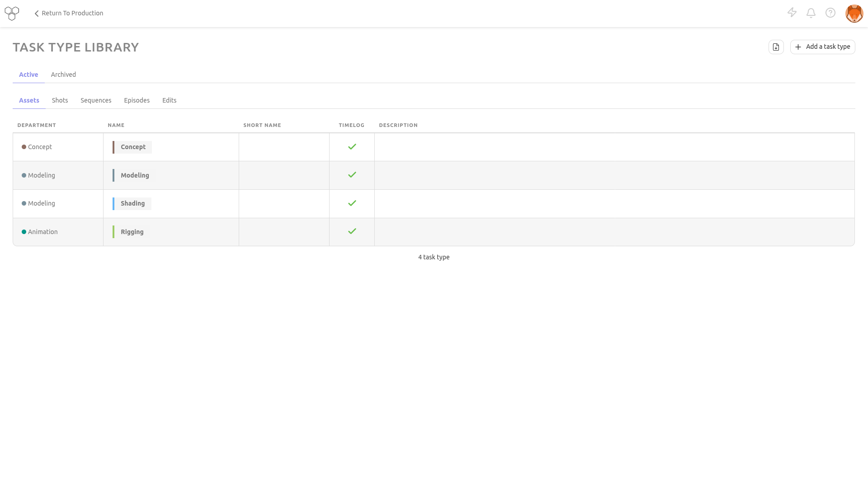Open the lightning bolt news icon
Image resolution: width=868 pixels, height=488 pixels.
point(792,13)
